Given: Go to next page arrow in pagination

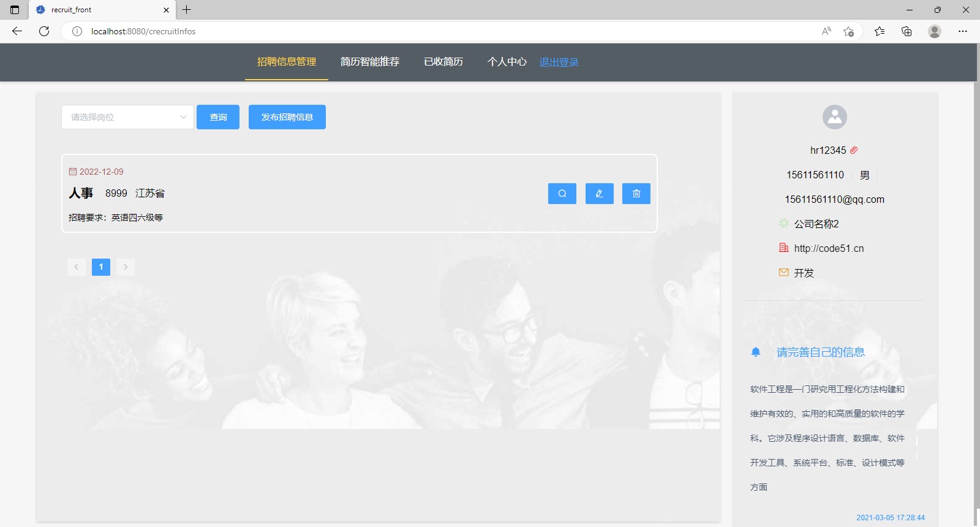Looking at the screenshot, I should click(x=126, y=267).
